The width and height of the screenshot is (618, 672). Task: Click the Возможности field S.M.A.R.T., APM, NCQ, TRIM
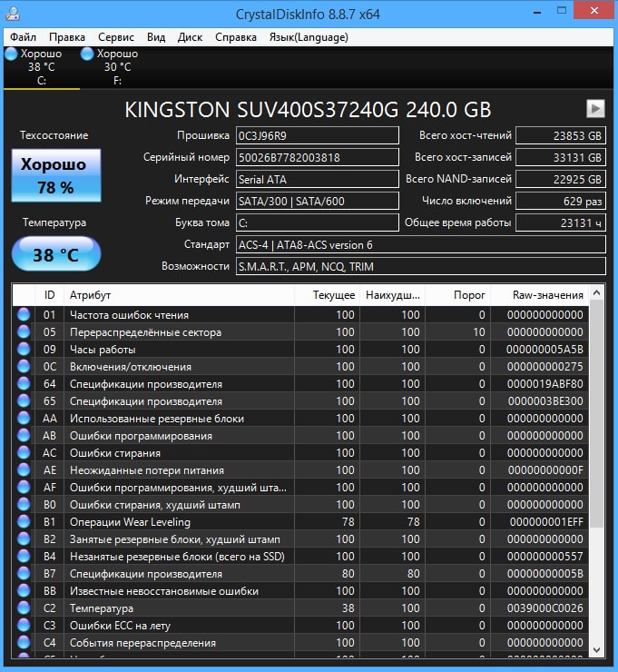pyautogui.click(x=420, y=267)
